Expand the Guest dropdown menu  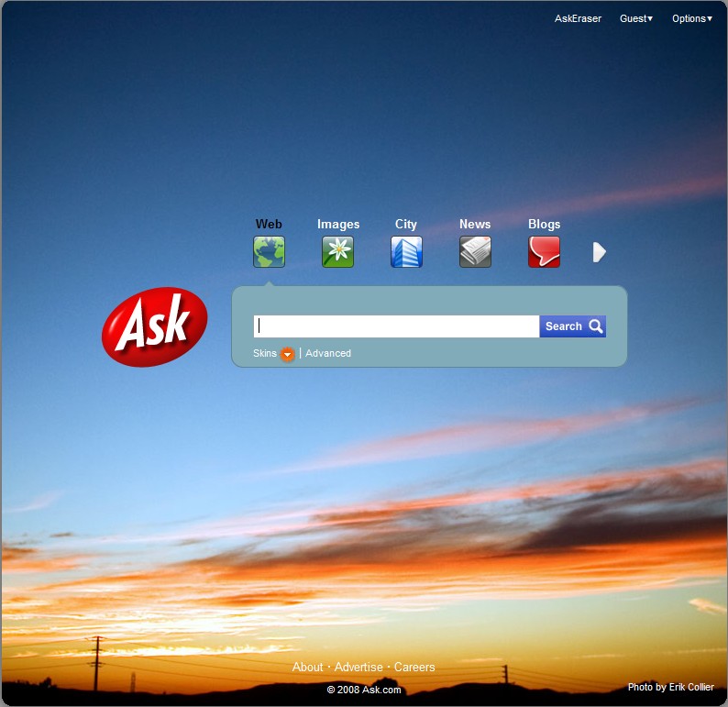[636, 18]
